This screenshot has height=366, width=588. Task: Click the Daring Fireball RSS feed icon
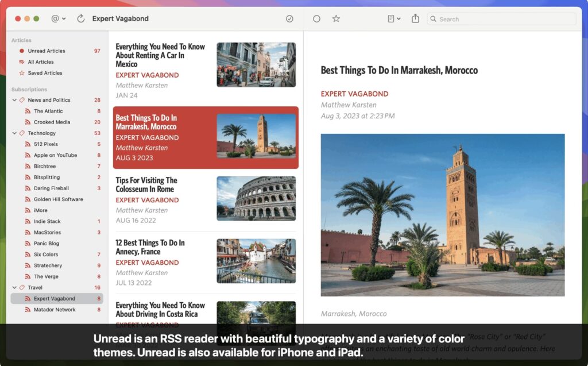[x=27, y=188]
